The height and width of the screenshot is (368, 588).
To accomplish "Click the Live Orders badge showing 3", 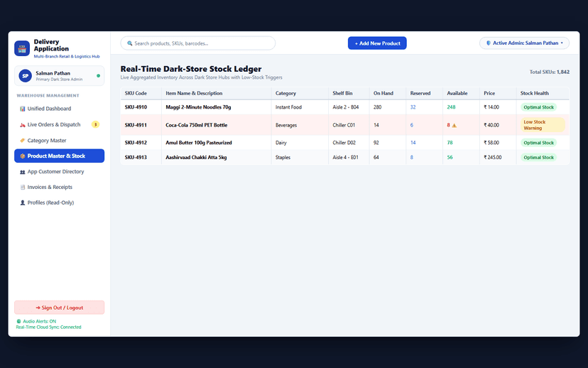I will click(95, 124).
